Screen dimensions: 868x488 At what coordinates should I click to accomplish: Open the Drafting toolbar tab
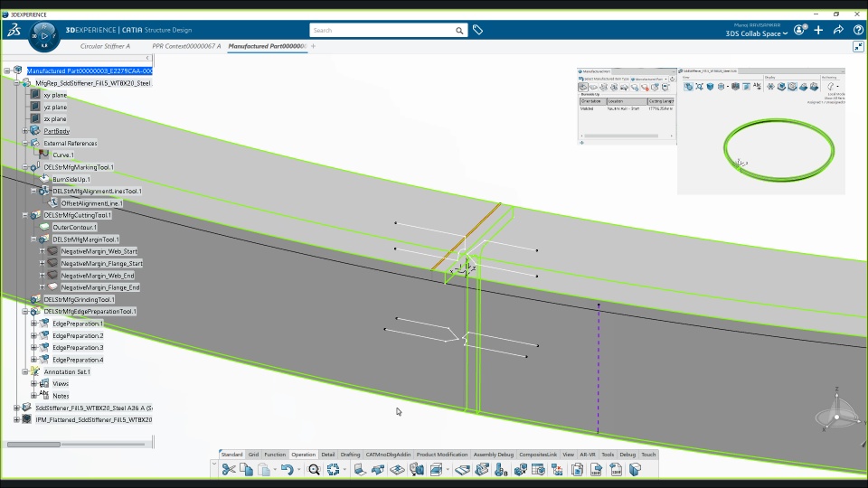pyautogui.click(x=350, y=455)
